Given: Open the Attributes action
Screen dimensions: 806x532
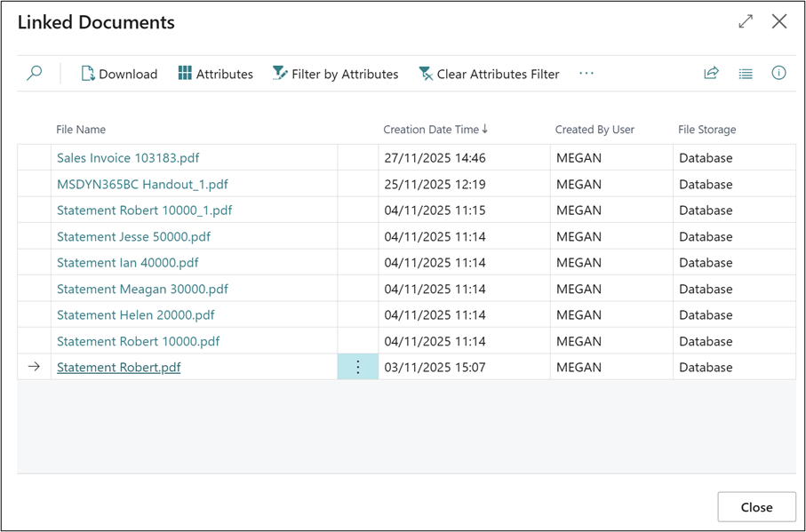Looking at the screenshot, I should click(x=215, y=74).
